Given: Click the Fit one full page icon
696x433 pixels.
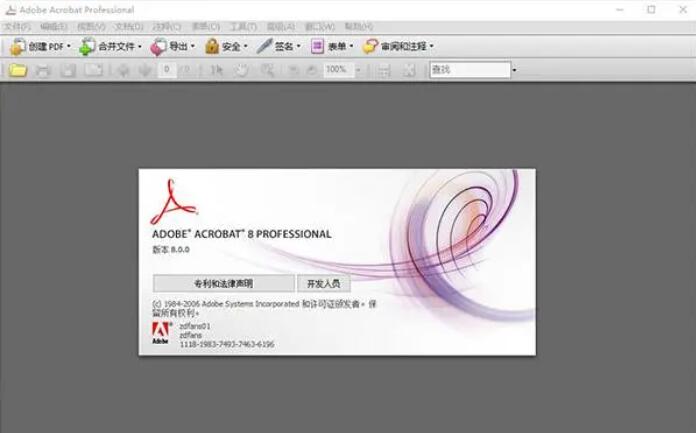Looking at the screenshot, I should (409, 70).
